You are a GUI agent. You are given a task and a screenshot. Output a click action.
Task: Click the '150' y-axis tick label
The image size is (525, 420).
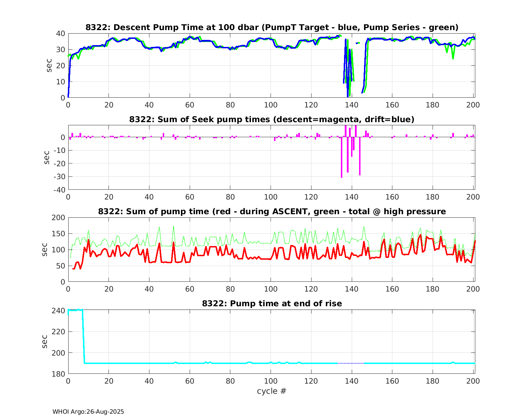[x=59, y=234]
